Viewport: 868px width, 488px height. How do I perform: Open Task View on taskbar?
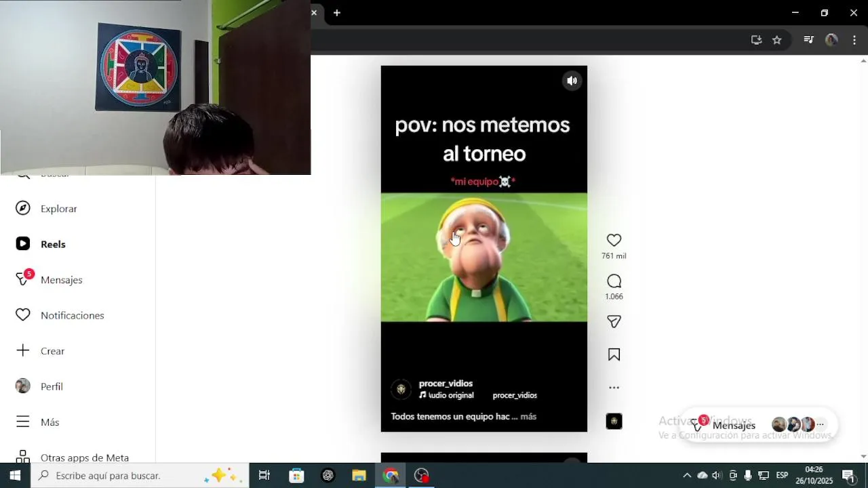264,476
